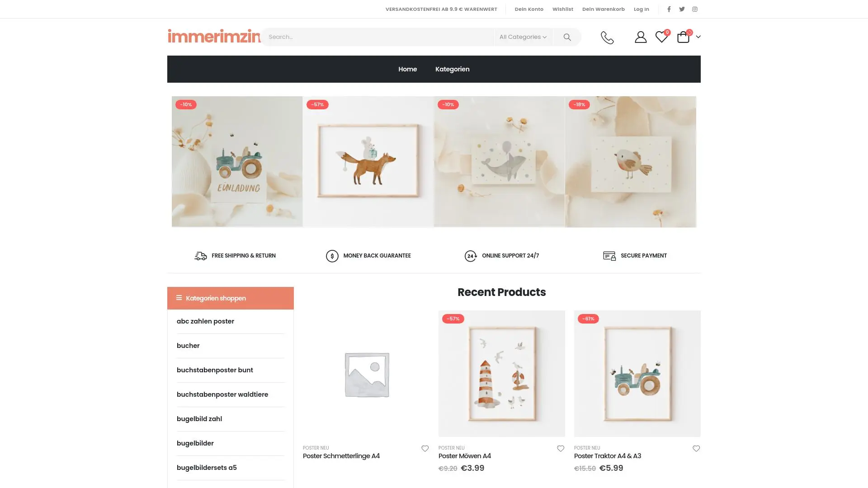Image resolution: width=868 pixels, height=488 pixels.
Task: Open the fox poster product thumbnail
Action: 368,161
